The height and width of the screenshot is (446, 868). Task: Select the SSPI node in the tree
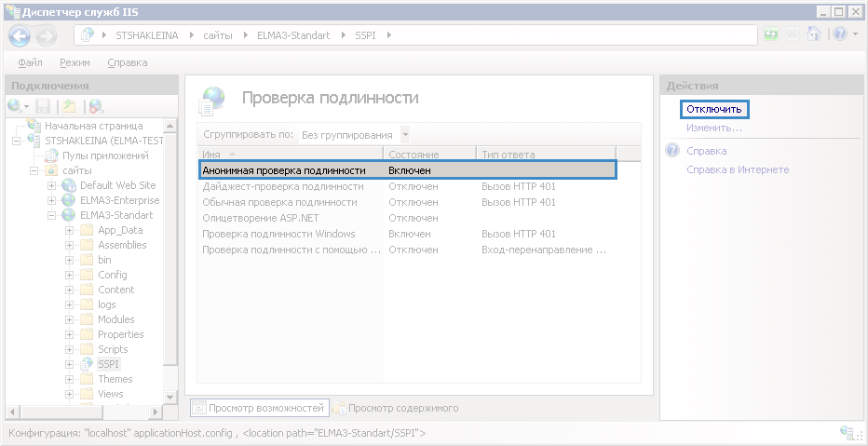(x=109, y=364)
